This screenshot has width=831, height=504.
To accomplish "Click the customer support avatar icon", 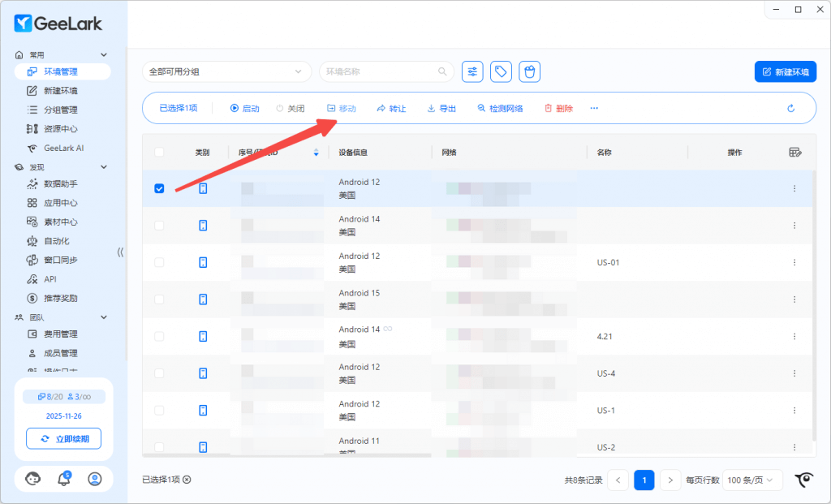I will pos(33,479).
